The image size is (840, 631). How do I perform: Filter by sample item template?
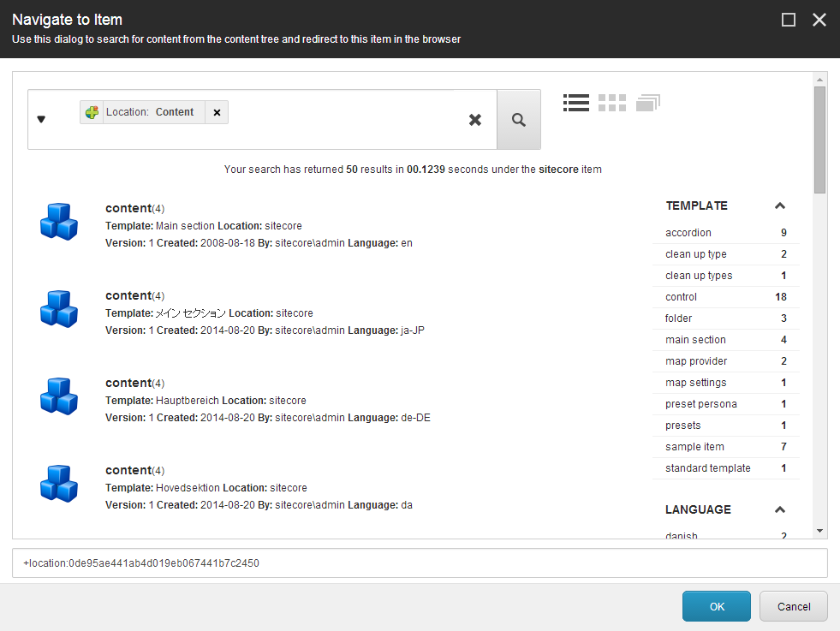point(694,447)
